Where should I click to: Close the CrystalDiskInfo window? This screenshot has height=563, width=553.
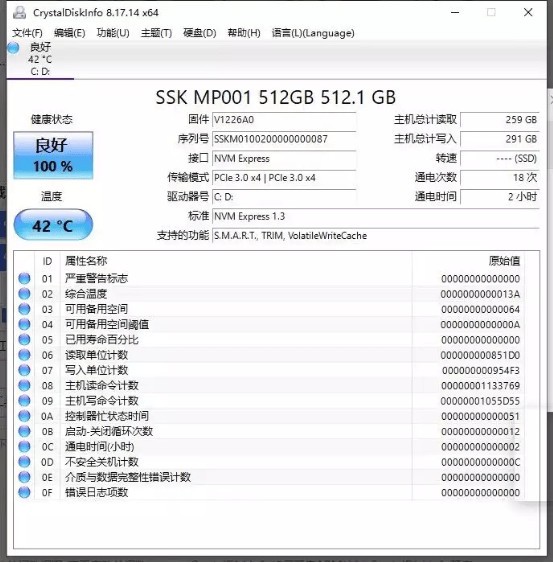(528, 12)
